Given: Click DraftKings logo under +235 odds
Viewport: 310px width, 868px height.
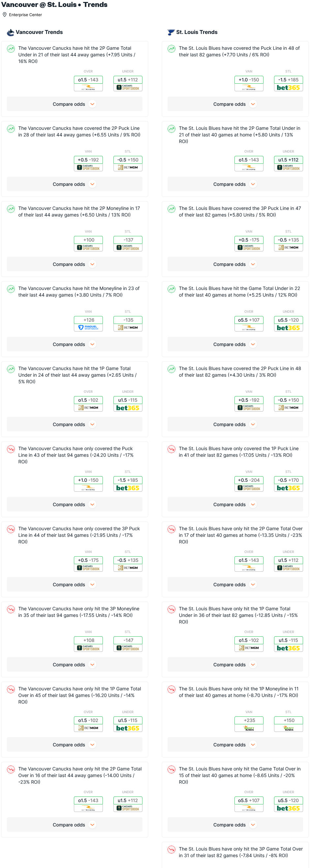Looking at the screenshot, I should 249,728.
